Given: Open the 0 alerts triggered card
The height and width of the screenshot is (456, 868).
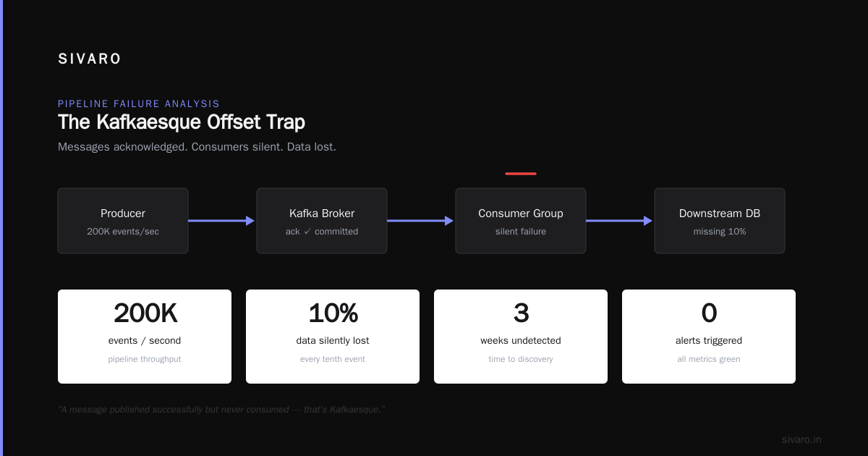Looking at the screenshot, I should tap(709, 337).
